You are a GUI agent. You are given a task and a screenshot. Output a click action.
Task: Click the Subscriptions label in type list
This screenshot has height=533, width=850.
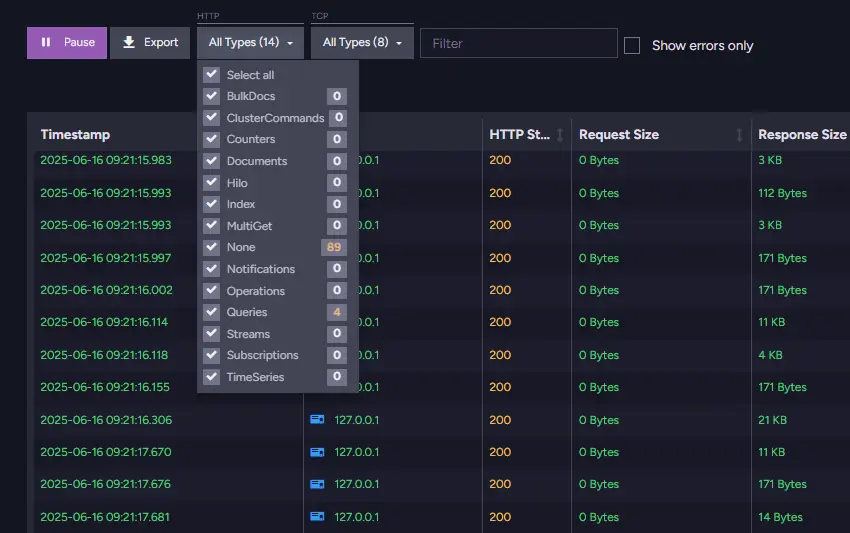coord(262,355)
